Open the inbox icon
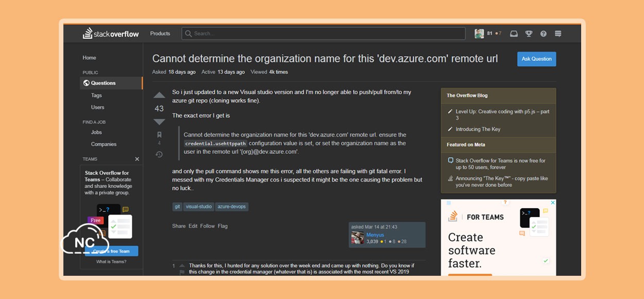 (x=514, y=34)
